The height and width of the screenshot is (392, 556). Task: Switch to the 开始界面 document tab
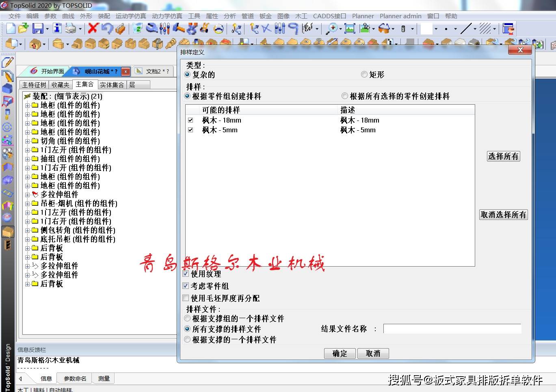click(x=48, y=71)
